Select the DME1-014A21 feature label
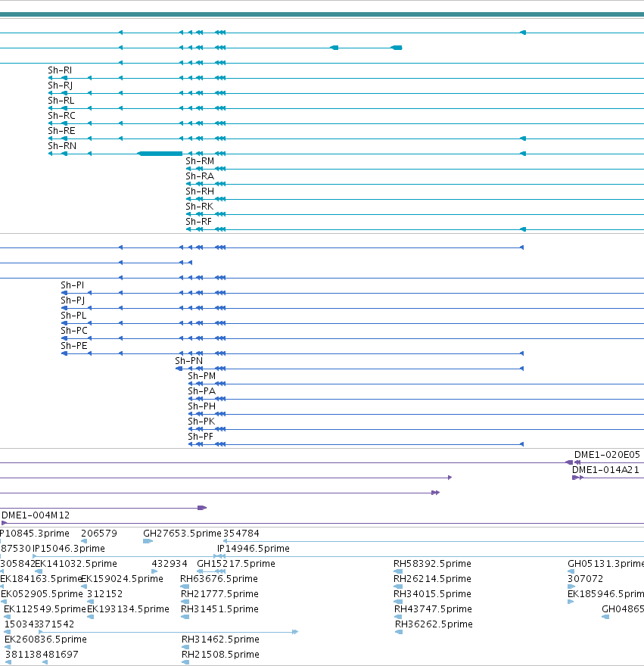The image size is (644, 666). click(x=605, y=470)
